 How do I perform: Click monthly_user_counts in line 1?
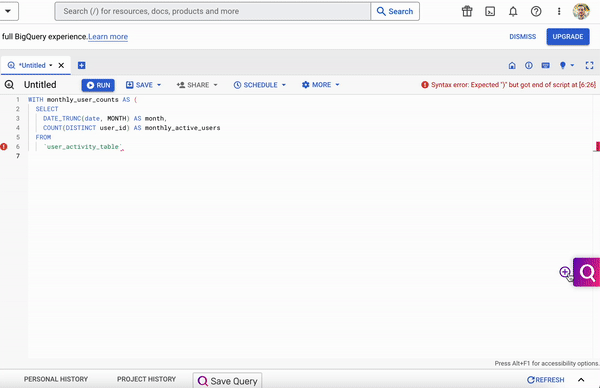(83, 99)
